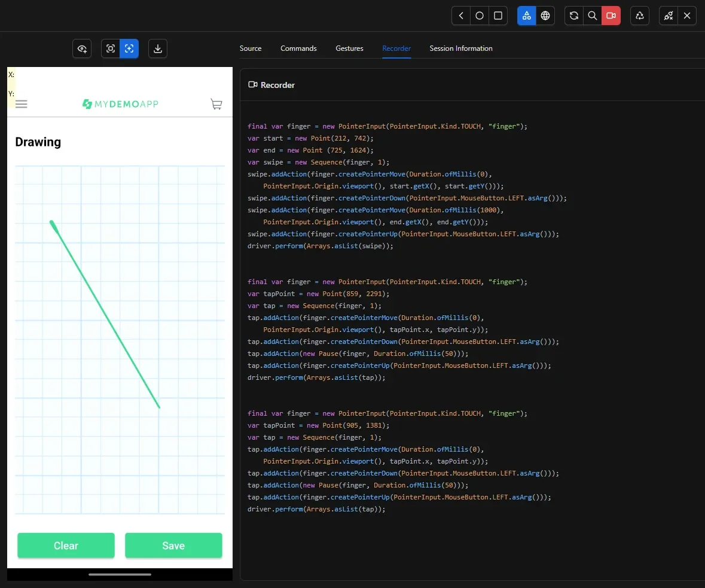Open the Session Information tab
This screenshot has height=588, width=705.
pos(461,48)
